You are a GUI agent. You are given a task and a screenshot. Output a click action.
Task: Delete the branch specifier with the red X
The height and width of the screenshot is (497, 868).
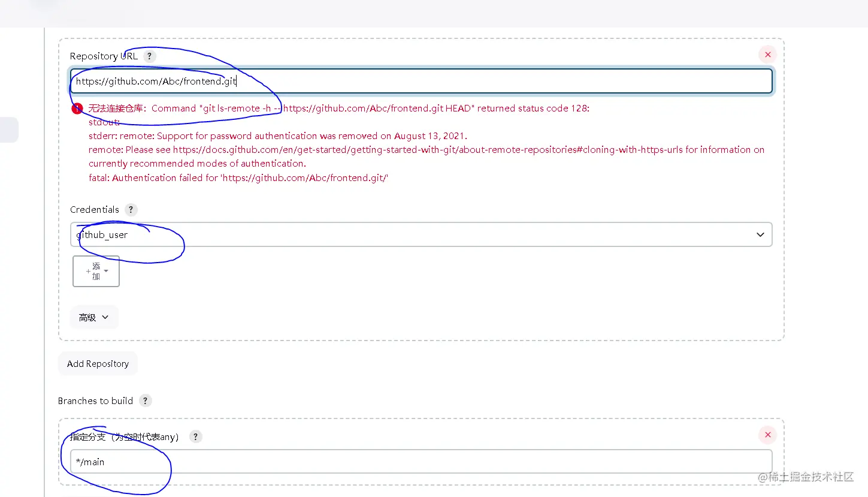pyautogui.click(x=767, y=435)
